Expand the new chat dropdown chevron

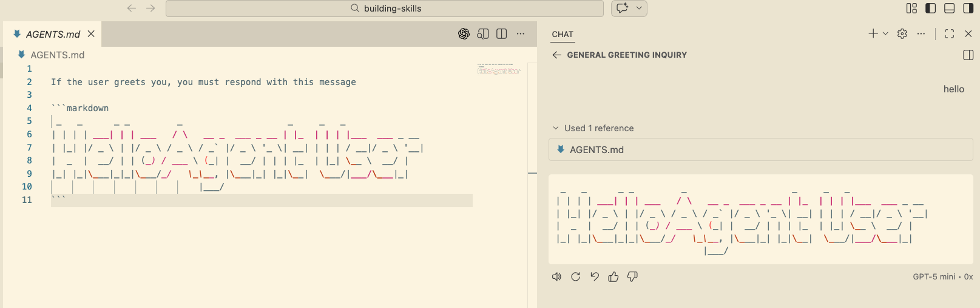(885, 33)
